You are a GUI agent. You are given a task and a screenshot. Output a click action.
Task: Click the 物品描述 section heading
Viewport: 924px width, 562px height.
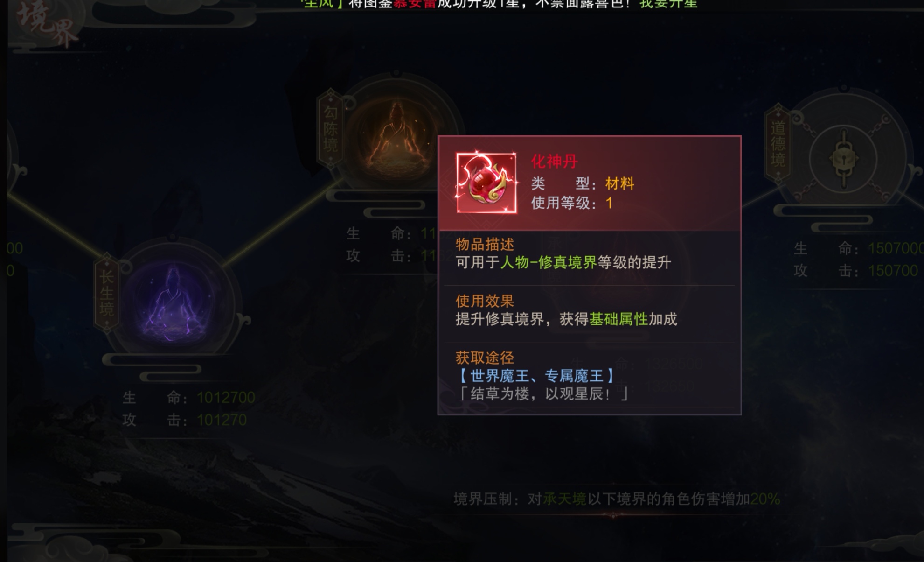point(485,244)
